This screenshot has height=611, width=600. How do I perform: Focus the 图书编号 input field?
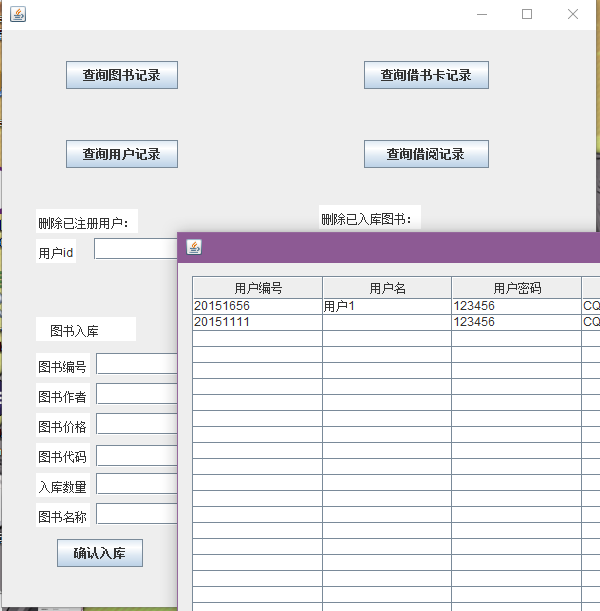pos(137,364)
